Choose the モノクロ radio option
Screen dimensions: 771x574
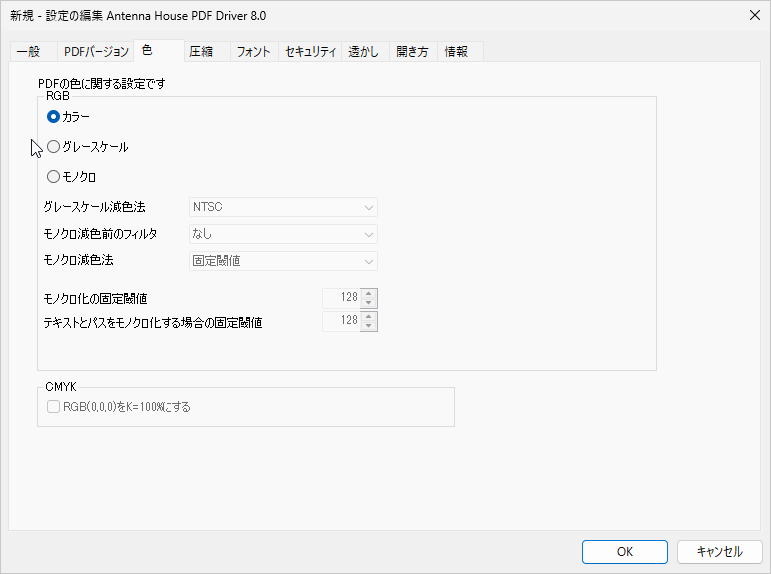[54, 177]
